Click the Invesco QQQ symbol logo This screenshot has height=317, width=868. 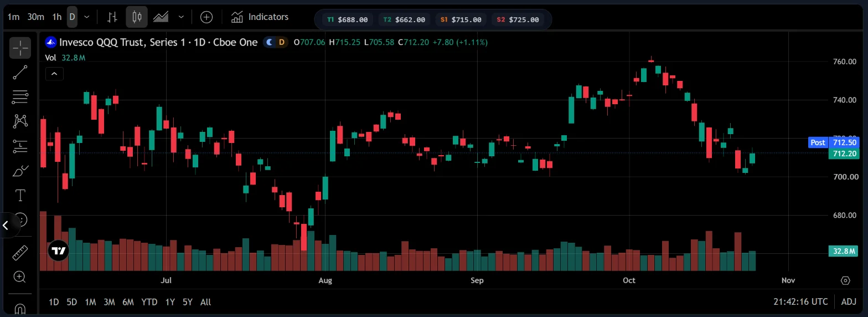coord(50,42)
